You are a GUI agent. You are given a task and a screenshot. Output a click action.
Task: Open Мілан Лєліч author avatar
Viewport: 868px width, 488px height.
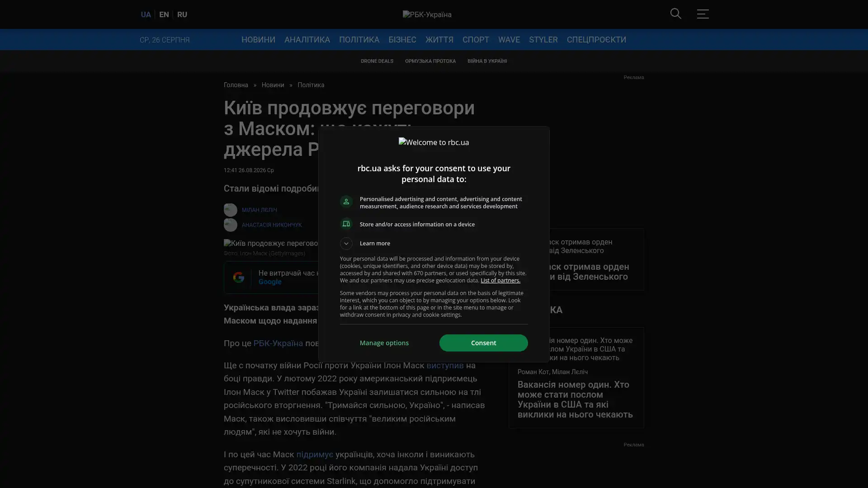pyautogui.click(x=230, y=210)
